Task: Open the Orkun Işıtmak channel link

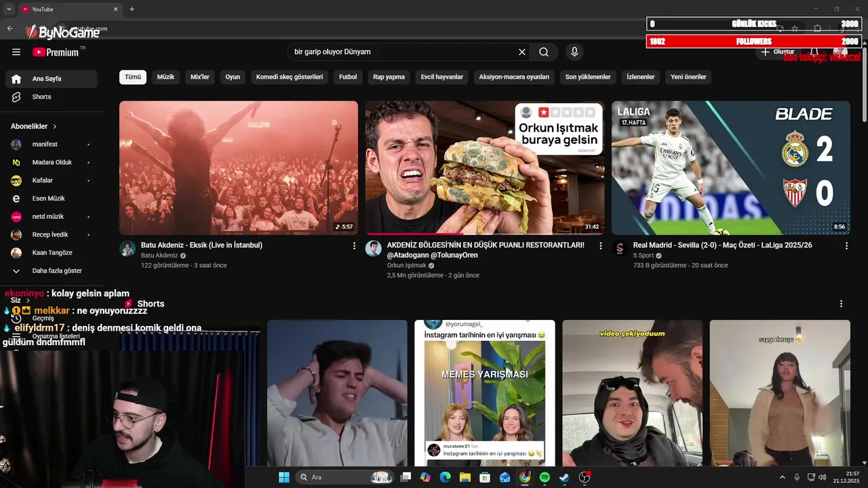Action: [407, 266]
